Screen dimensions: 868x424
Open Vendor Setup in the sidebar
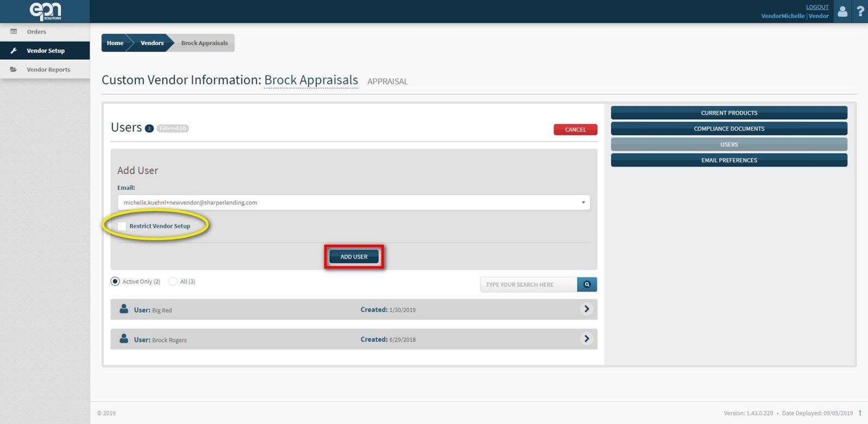[45, 50]
